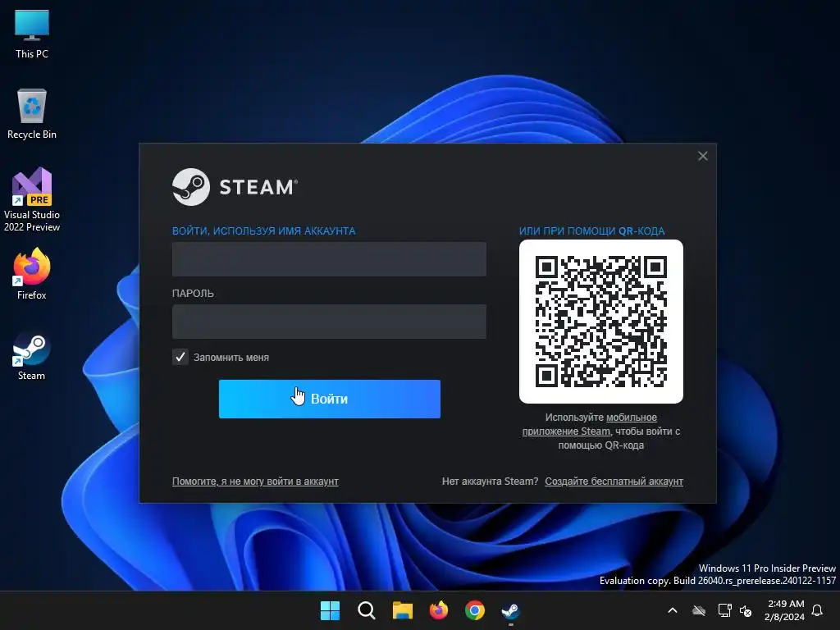Click the QR code image
The image size is (840, 630).
point(601,322)
